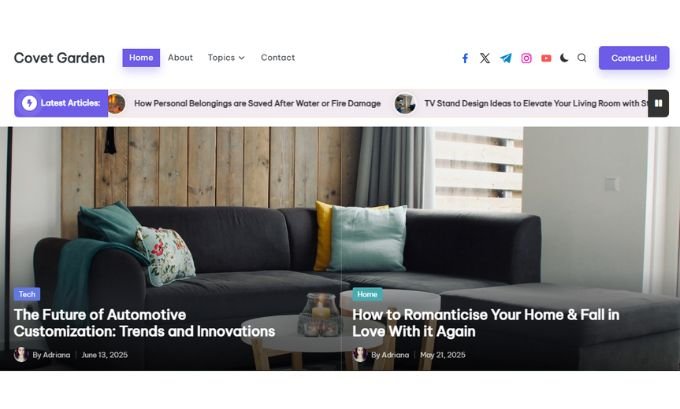The width and height of the screenshot is (680, 409).
Task: Toggle dark mode with moon icon
Action: 564,58
